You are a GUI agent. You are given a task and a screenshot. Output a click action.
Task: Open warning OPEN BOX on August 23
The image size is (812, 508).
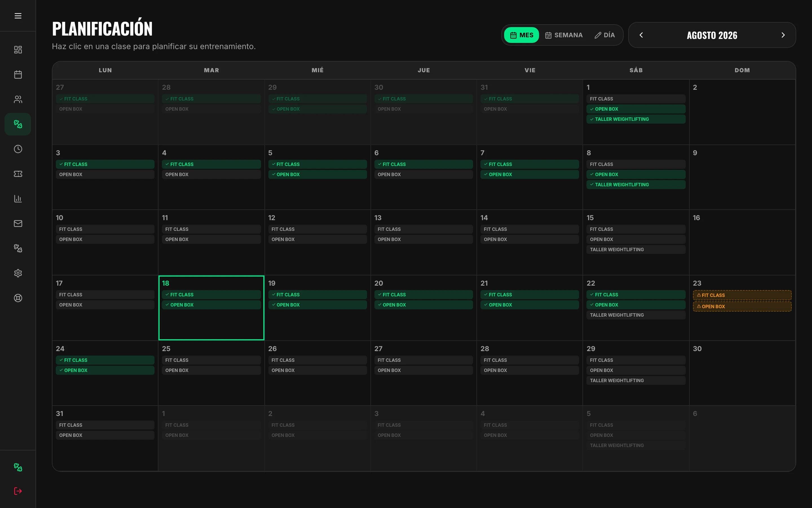coord(742,306)
